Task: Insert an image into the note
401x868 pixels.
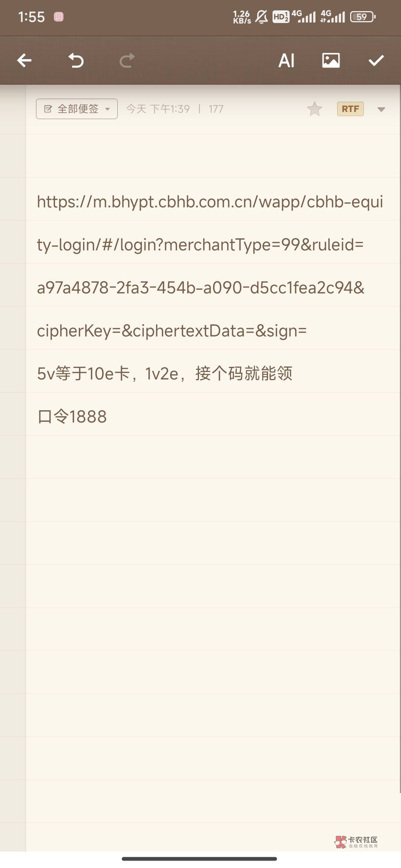Action: pyautogui.click(x=331, y=60)
